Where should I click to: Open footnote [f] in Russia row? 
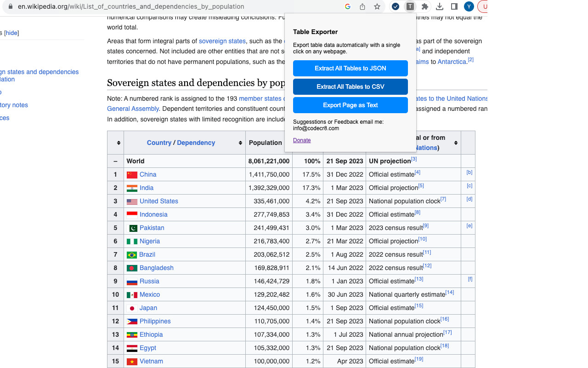[470, 279]
